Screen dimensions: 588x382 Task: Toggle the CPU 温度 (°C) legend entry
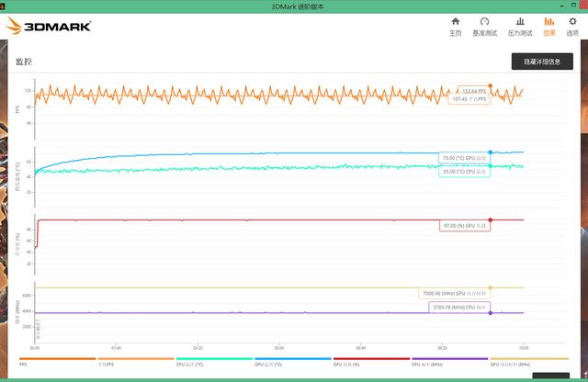(x=214, y=362)
